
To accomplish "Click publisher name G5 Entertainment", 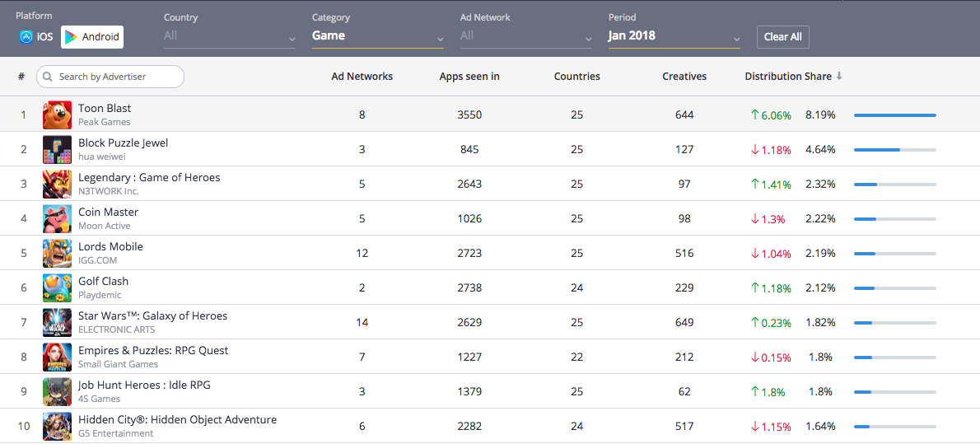I will click(115, 433).
